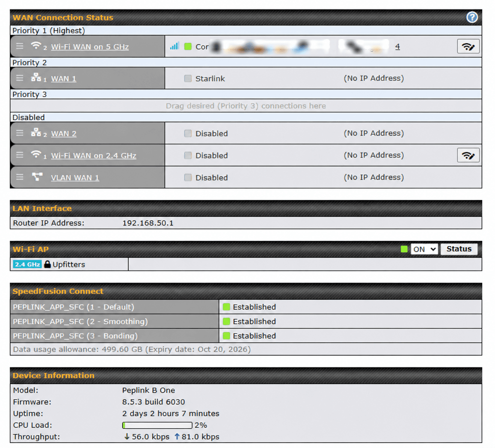Click the VLAN icon beside VLAN WAN 1
This screenshot has width=495, height=448.
[x=37, y=176]
